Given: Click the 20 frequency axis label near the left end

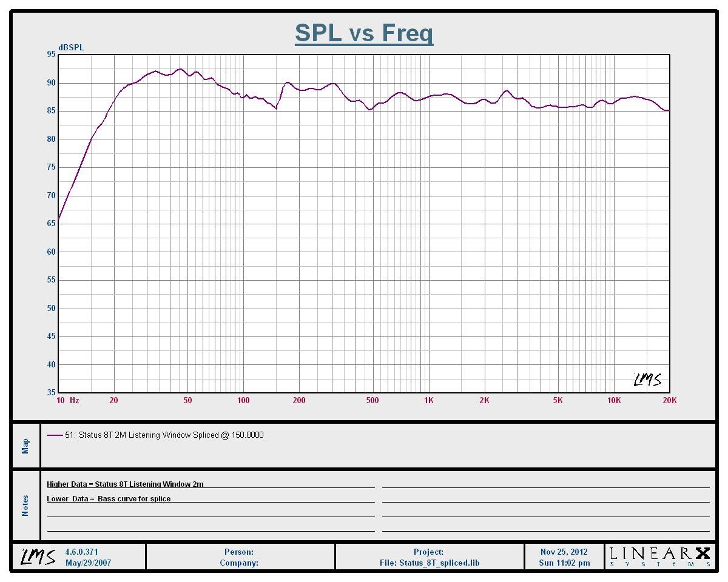Looking at the screenshot, I should pos(113,400).
